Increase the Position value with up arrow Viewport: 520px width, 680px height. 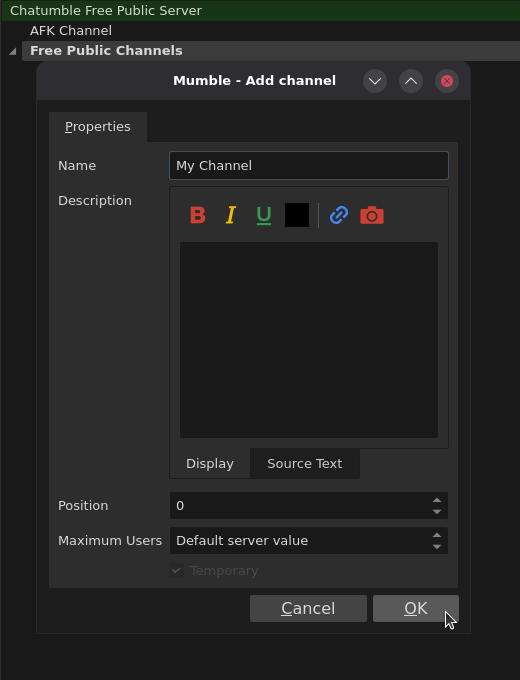pos(437,500)
